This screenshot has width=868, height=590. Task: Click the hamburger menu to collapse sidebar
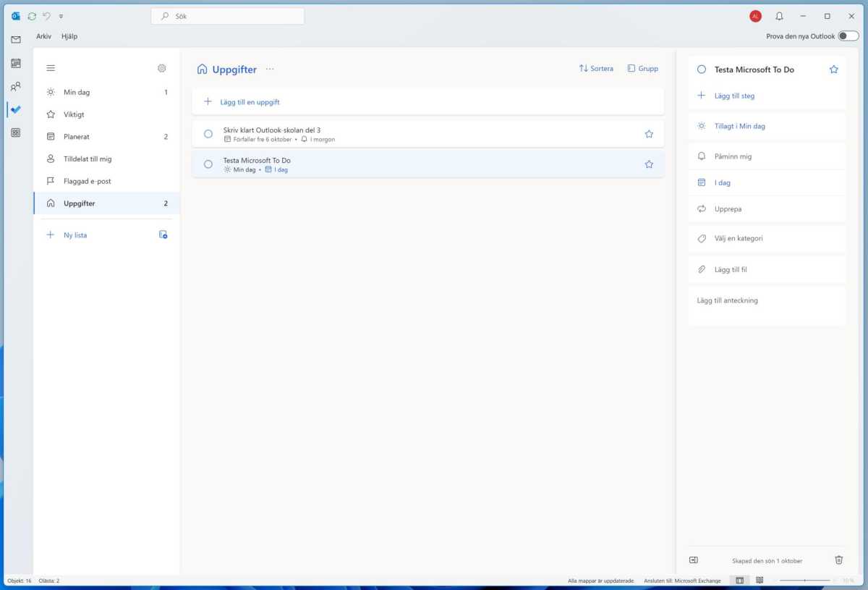pos(51,68)
